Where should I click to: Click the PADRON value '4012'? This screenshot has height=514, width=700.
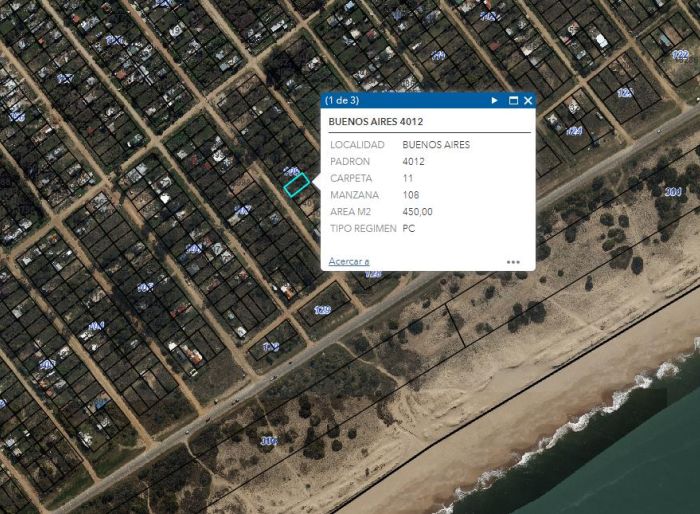click(413, 162)
